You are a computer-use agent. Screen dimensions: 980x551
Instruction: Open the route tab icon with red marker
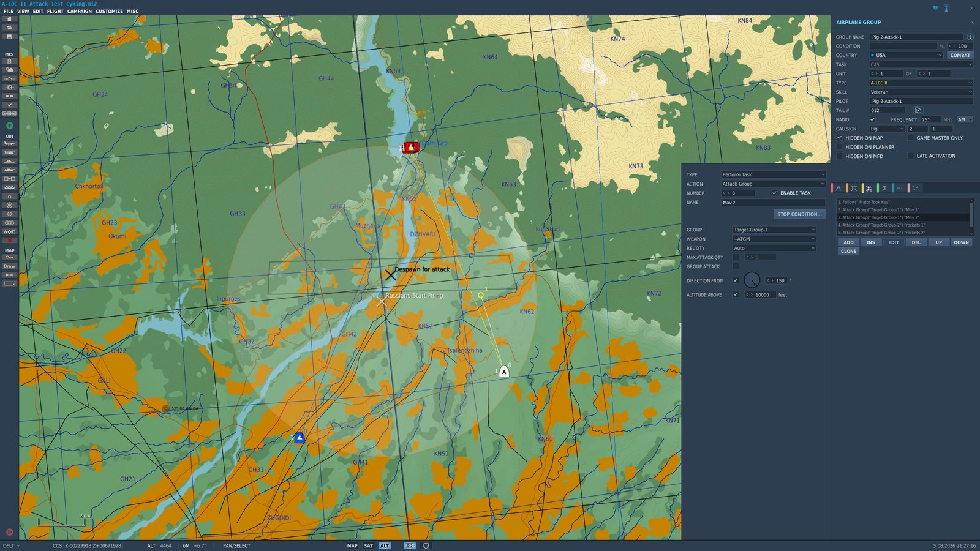pyautogui.click(x=838, y=188)
